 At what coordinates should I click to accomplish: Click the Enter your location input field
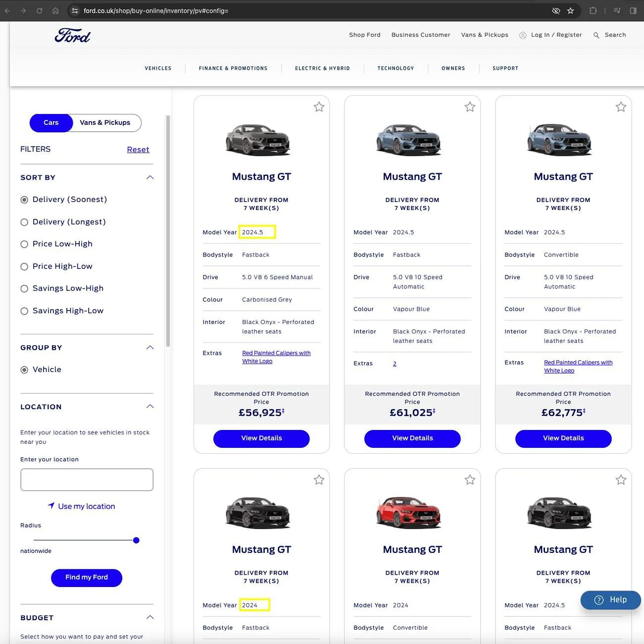[x=87, y=480]
